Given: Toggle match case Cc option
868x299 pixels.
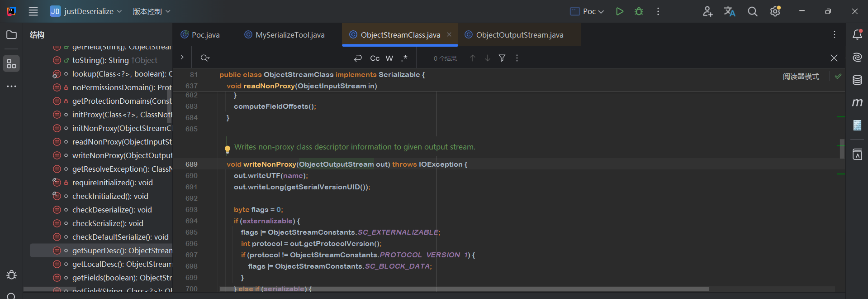Looking at the screenshot, I should 375,58.
